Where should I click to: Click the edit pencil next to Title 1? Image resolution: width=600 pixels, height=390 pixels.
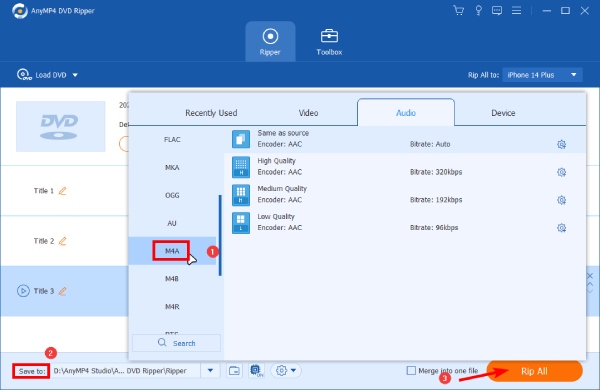62,191
